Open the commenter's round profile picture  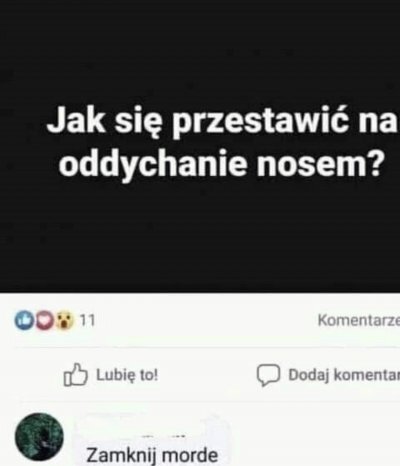(x=39, y=437)
